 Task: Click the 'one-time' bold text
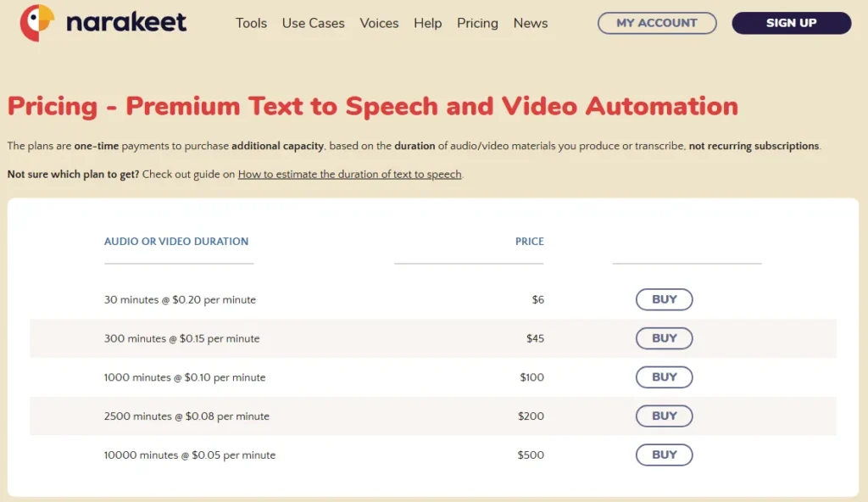97,146
